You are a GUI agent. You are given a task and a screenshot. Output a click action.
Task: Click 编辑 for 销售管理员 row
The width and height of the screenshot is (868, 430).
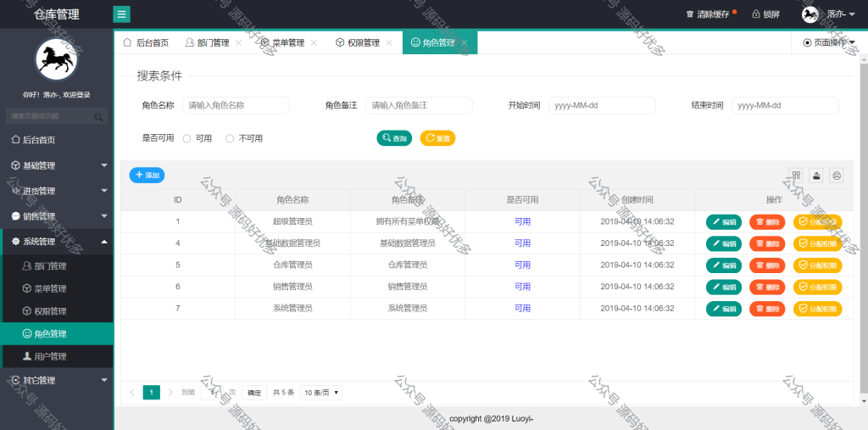pos(724,287)
